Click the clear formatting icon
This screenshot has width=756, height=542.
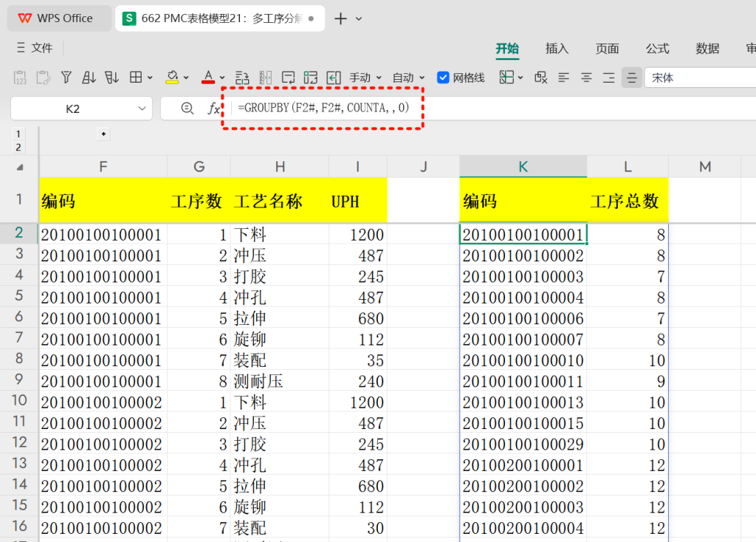point(541,78)
